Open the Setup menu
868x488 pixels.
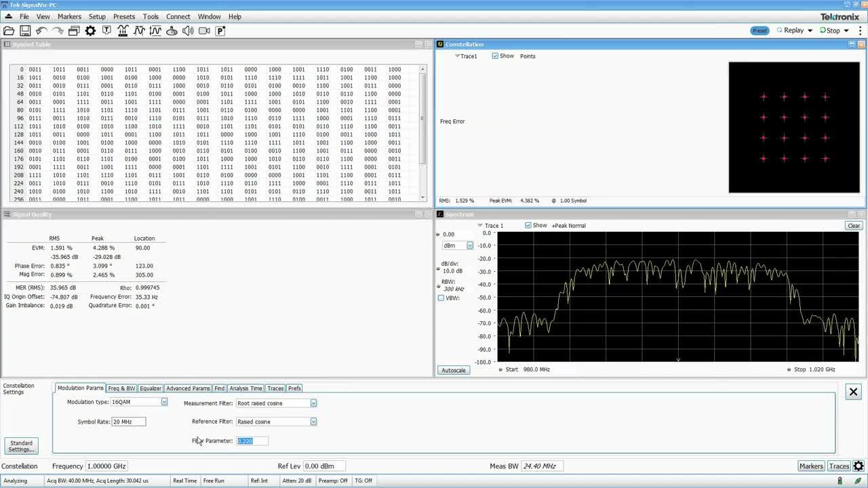(97, 16)
